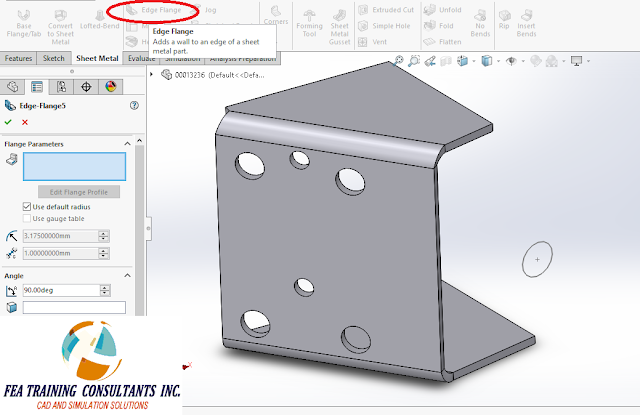Select the Rip tool

(504, 19)
